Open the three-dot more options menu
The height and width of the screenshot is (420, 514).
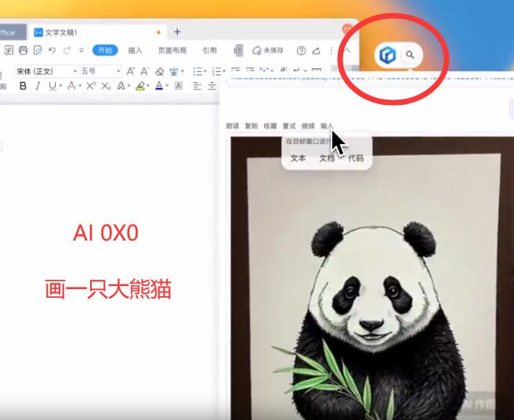click(x=331, y=51)
